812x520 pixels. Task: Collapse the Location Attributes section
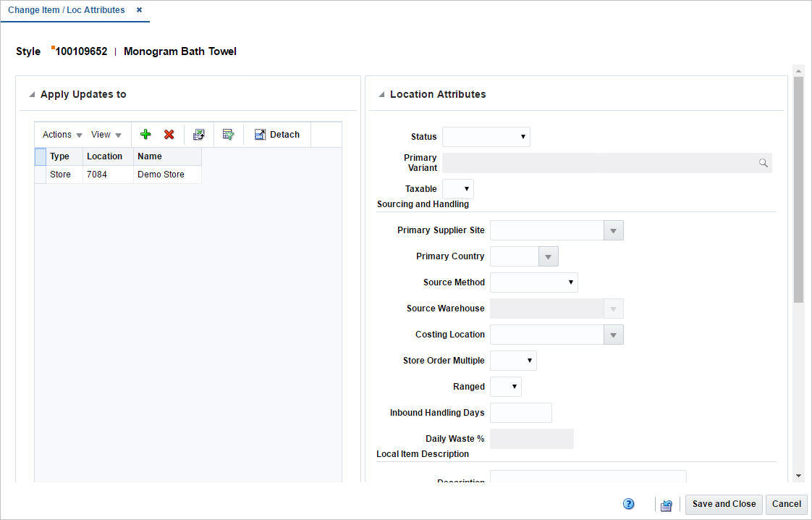point(380,94)
